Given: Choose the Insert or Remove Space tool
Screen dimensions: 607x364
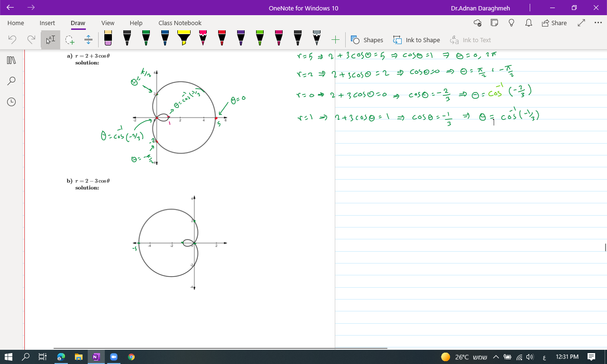Looking at the screenshot, I should [88, 40].
